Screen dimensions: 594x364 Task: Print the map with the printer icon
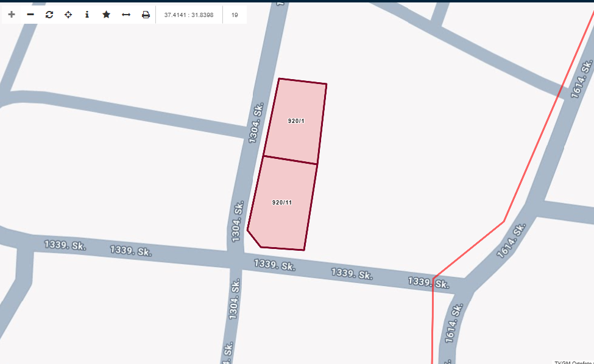(146, 15)
